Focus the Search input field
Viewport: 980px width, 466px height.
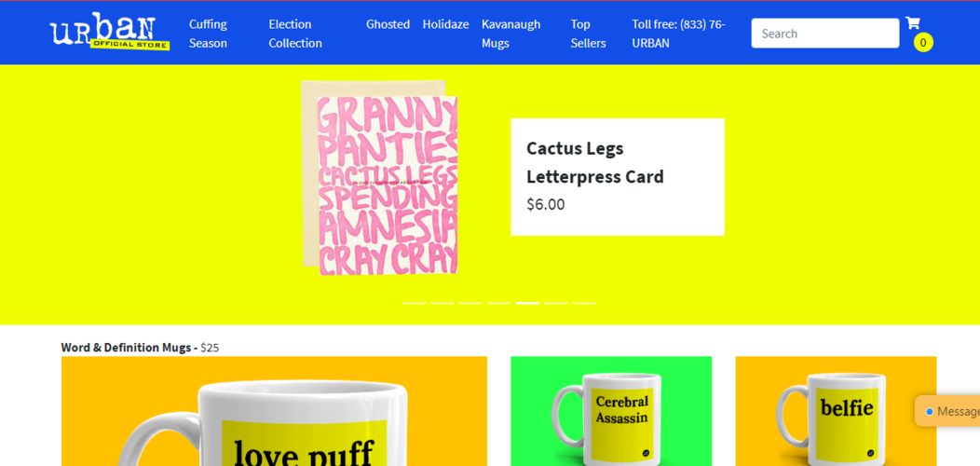pos(825,34)
